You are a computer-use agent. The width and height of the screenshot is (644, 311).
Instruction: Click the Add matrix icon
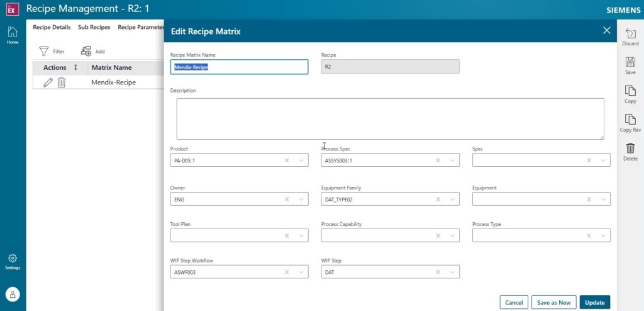coord(86,52)
